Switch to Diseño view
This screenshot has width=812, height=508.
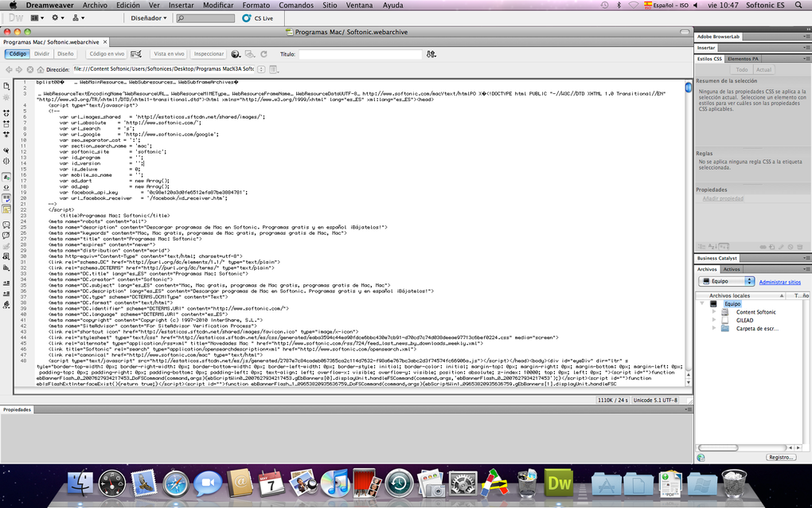(65, 54)
